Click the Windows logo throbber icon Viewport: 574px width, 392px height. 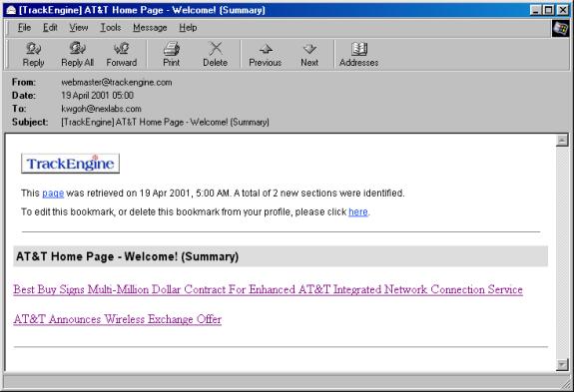click(x=560, y=28)
